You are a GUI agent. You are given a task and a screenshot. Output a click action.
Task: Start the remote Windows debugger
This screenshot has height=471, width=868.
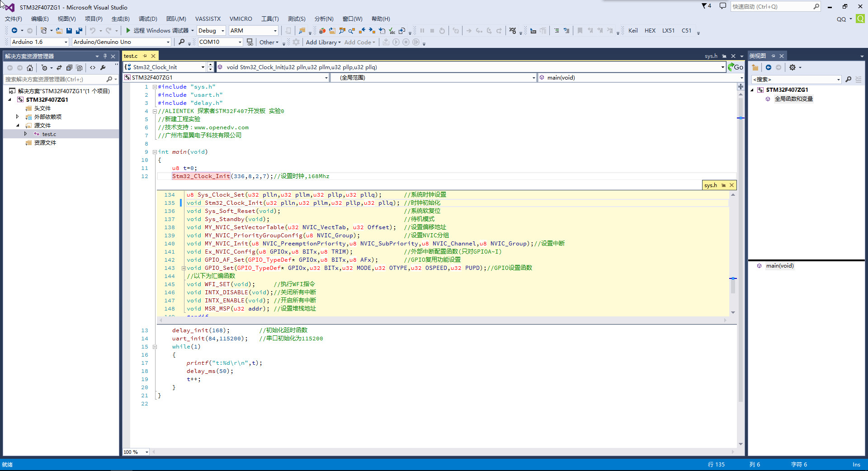pos(157,31)
